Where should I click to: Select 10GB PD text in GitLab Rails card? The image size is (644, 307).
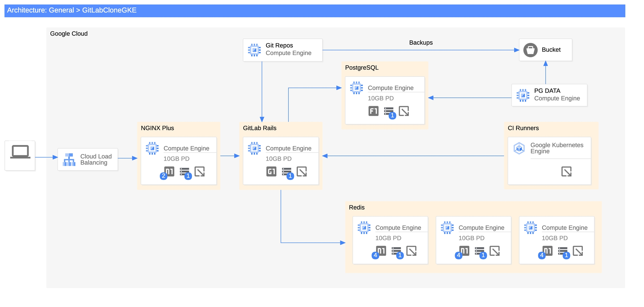click(278, 159)
